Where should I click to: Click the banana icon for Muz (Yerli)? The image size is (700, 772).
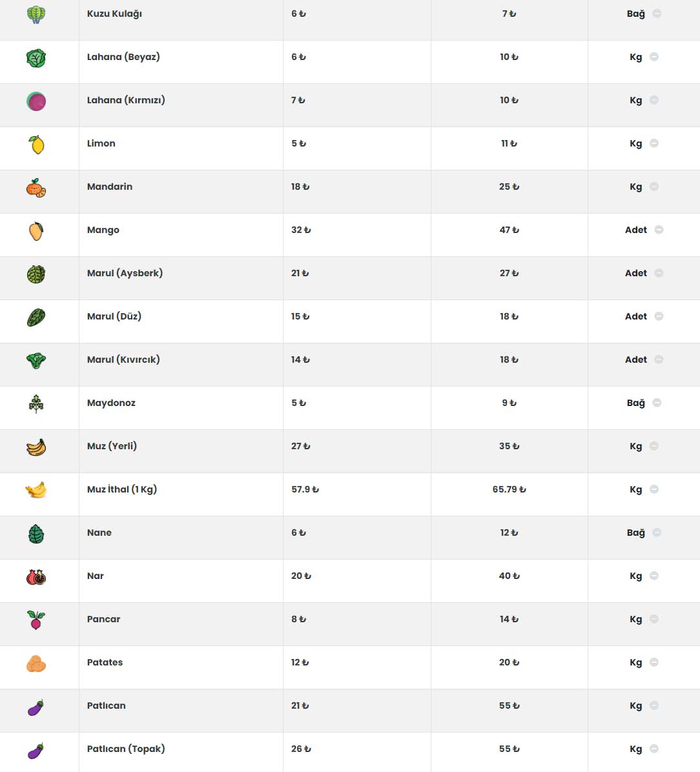pyautogui.click(x=36, y=447)
